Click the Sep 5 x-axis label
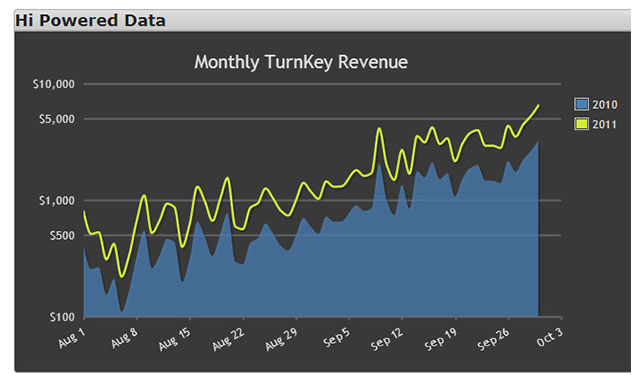 tap(336, 338)
